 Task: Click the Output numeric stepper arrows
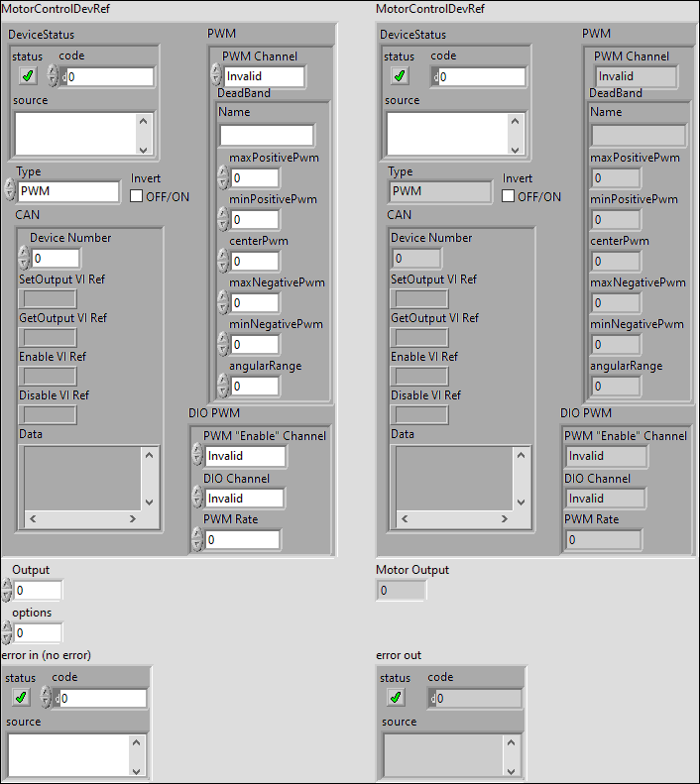(x=7, y=591)
